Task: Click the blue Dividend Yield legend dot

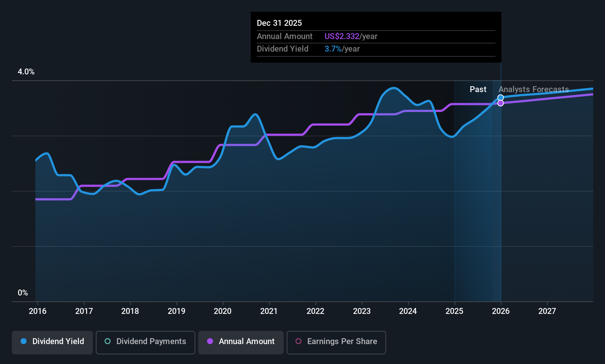Action: point(24,341)
